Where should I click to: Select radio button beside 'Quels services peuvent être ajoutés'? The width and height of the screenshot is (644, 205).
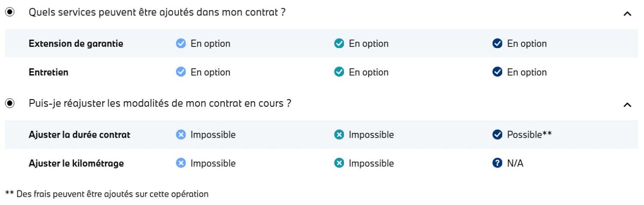click(9, 12)
